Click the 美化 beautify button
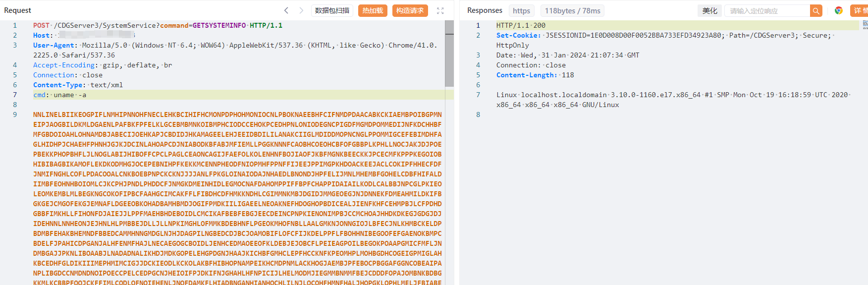The image size is (868, 285). point(709,10)
